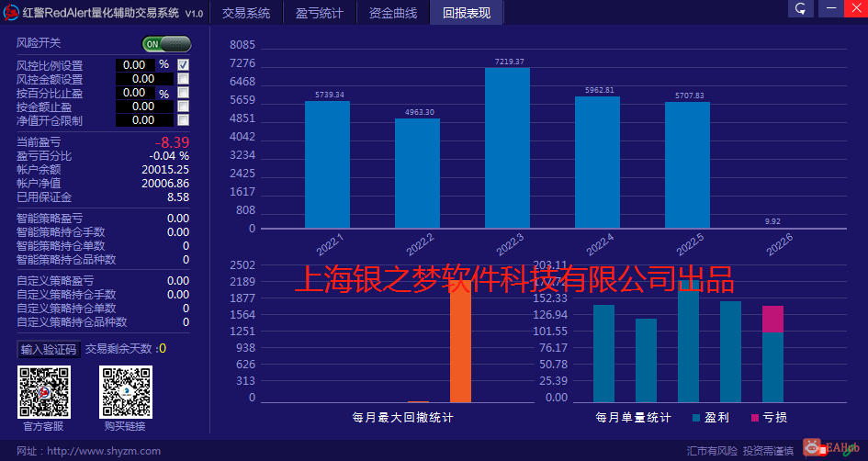Enable the 净值开仓限制 checkbox
868x461 pixels.
pos(183,120)
